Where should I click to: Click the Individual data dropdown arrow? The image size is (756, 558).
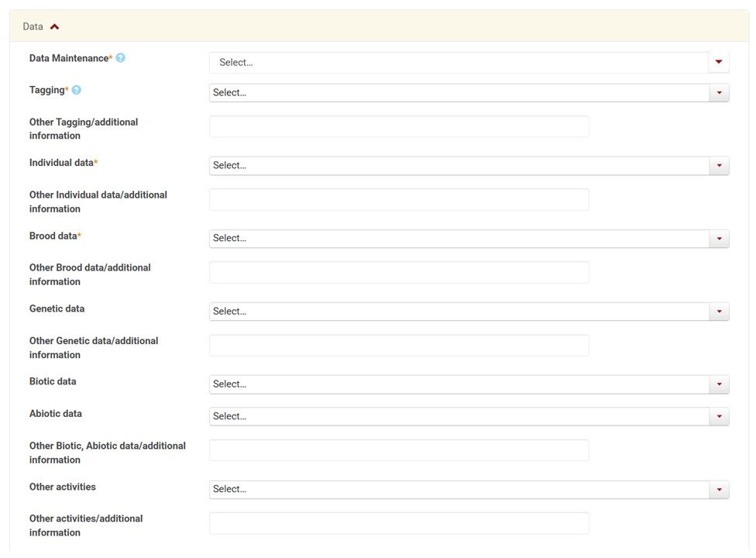point(719,166)
